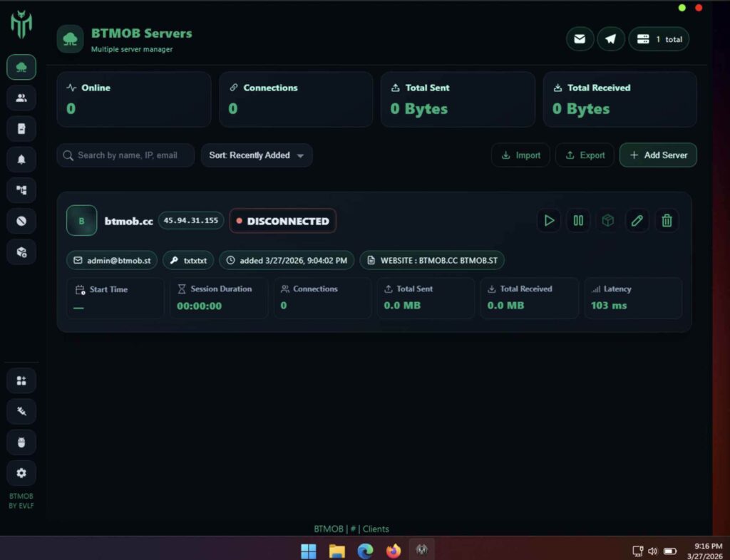Click the mail envelope header button

[x=580, y=39]
